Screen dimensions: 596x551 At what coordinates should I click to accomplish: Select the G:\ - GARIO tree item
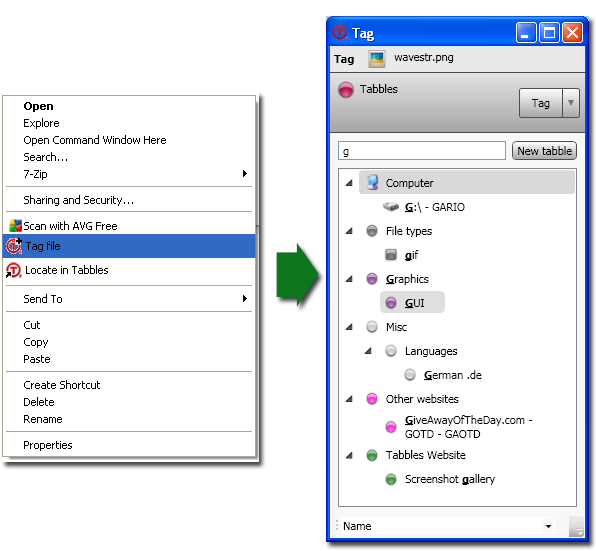(434, 207)
